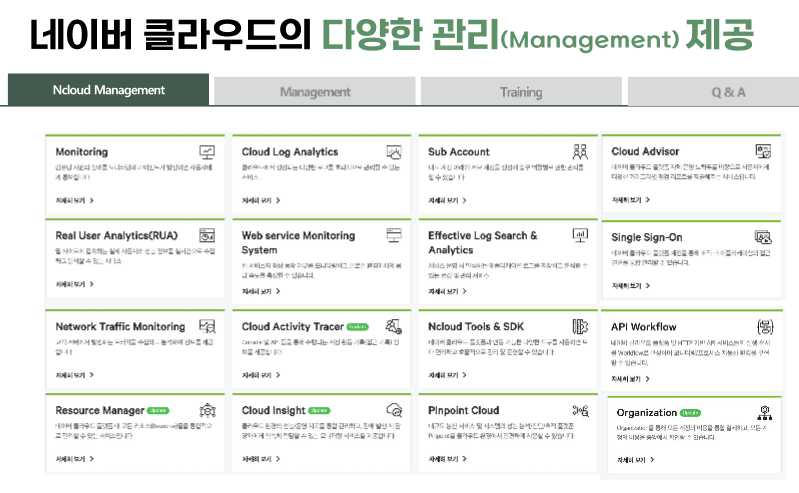Click the Pinpoint Cloud icon
The width and height of the screenshot is (799, 493).
(x=580, y=410)
